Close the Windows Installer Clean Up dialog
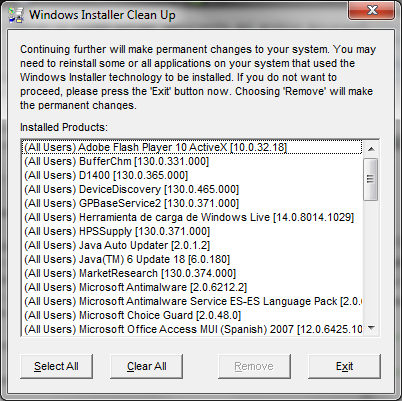402x401 pixels. pyautogui.click(x=372, y=10)
